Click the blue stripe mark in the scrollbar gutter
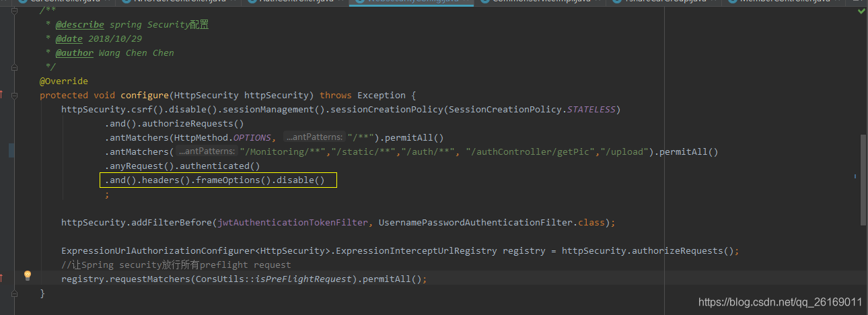This screenshot has width=868, height=315. tap(855, 177)
